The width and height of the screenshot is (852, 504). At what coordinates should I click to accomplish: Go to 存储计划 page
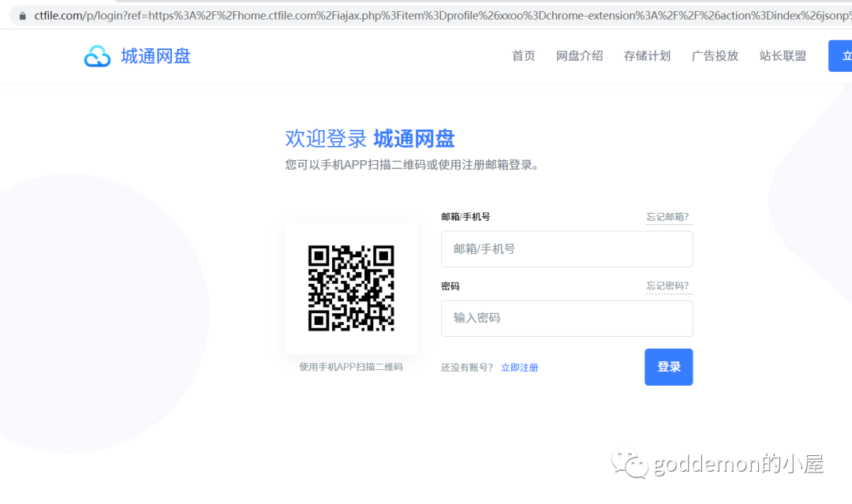coord(647,56)
